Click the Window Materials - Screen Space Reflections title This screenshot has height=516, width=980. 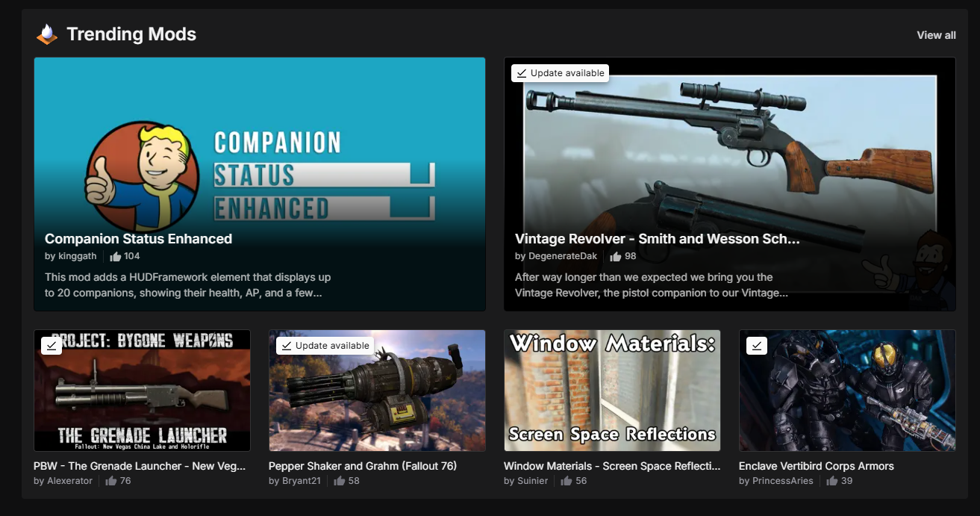click(612, 466)
